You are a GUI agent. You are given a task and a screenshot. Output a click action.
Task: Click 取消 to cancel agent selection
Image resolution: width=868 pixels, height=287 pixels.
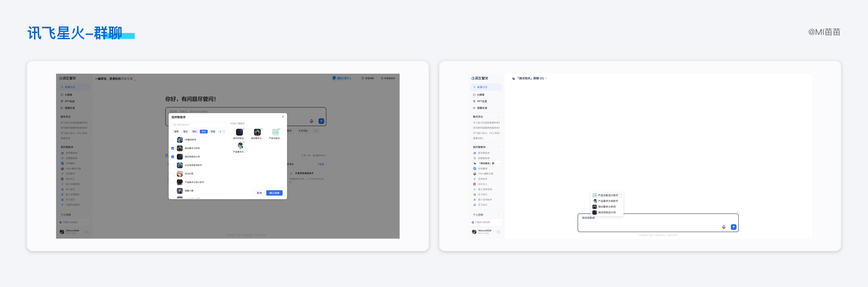pos(259,193)
